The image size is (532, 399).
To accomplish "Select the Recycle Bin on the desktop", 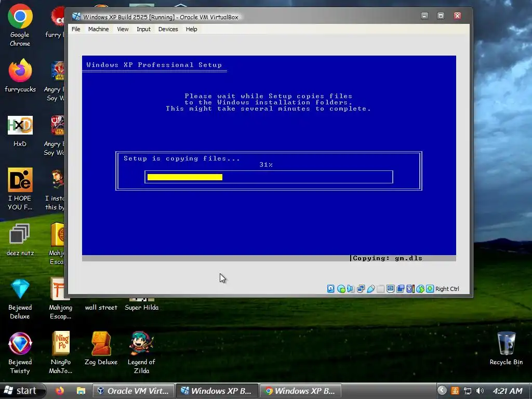I will tap(506, 349).
